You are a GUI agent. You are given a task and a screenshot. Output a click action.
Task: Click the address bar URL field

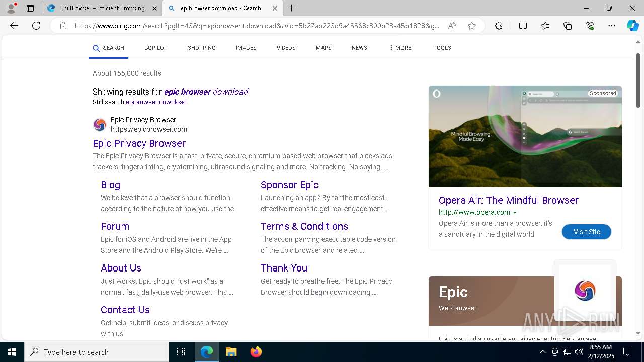257,26
